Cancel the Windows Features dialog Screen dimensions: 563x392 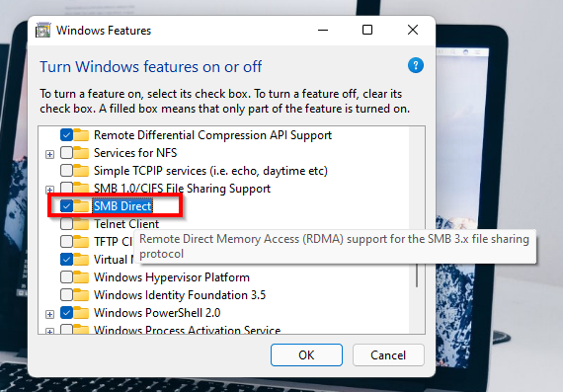coord(388,355)
